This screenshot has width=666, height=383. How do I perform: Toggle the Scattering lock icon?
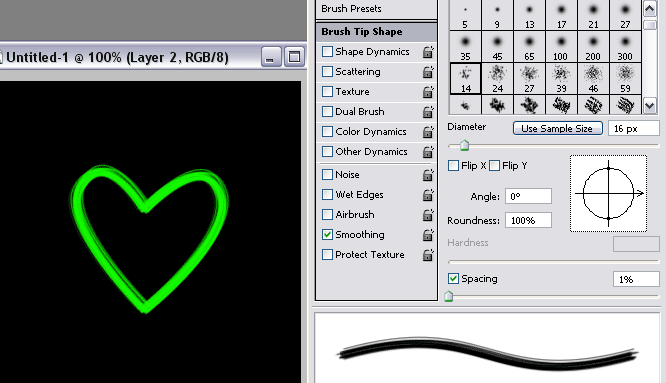pos(428,72)
